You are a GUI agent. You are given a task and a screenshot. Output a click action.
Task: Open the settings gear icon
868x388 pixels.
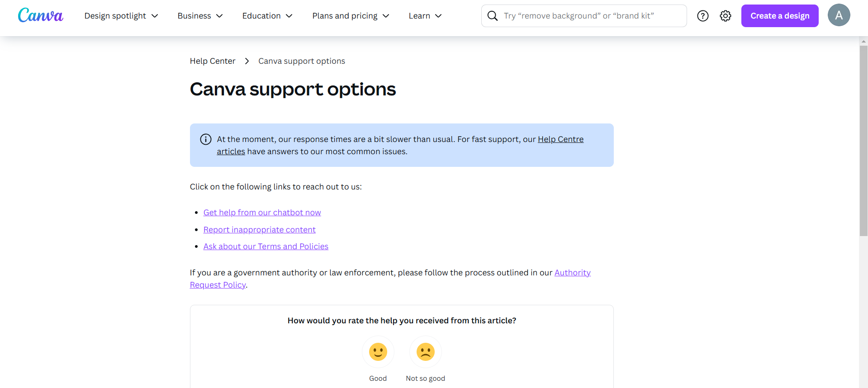click(726, 16)
